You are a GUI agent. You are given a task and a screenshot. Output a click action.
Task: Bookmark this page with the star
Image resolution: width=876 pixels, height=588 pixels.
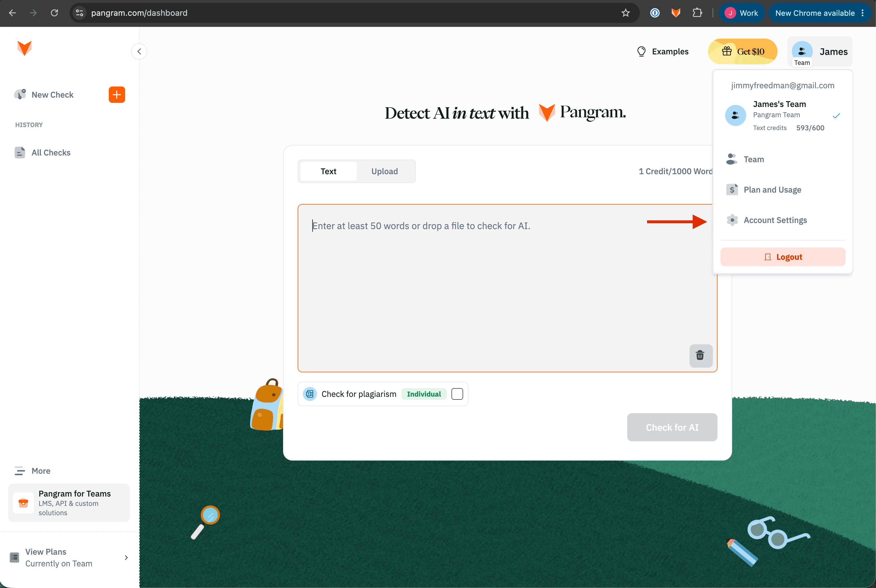coord(625,13)
